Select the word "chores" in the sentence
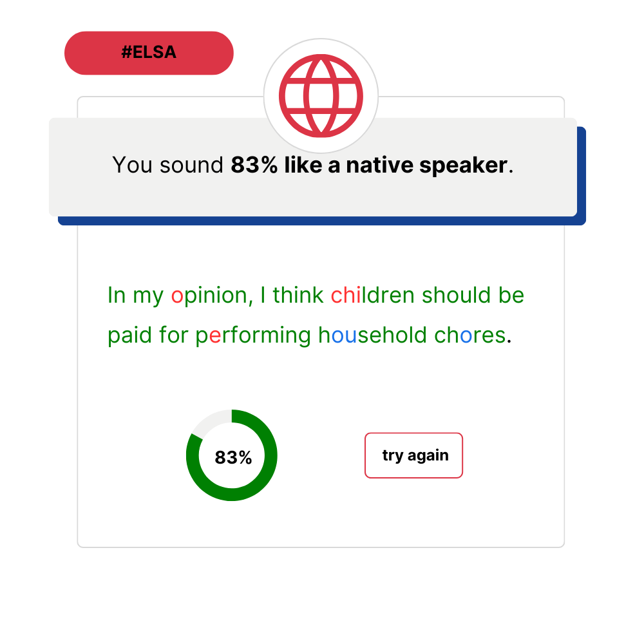Viewport: 644px width, 644px height. (469, 336)
